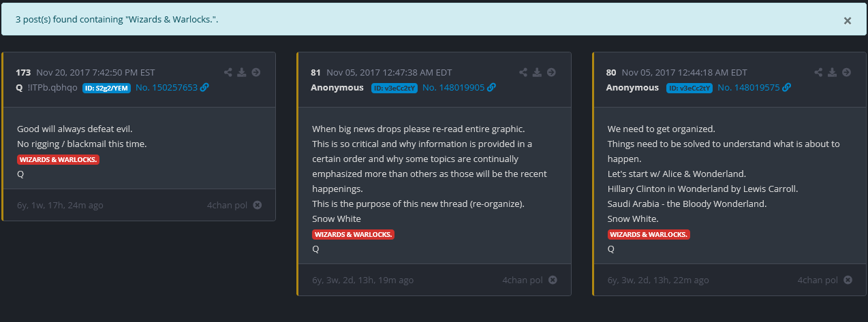Click x-circle icon beside 4chan pol, post 81
Image resolution: width=868 pixels, height=322 pixels.
click(x=553, y=280)
